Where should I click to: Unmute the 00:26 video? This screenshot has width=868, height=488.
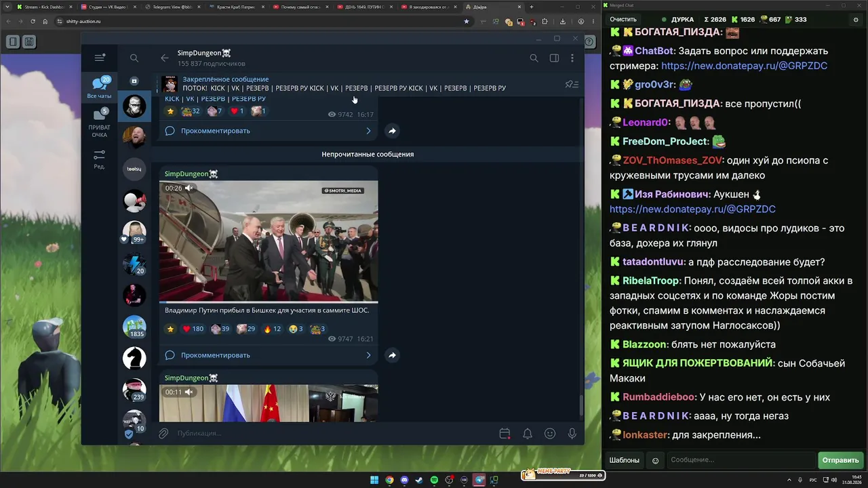pos(190,188)
